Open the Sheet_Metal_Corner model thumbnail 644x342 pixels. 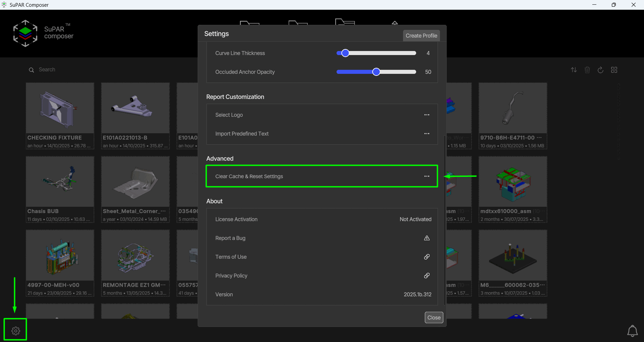pyautogui.click(x=136, y=182)
